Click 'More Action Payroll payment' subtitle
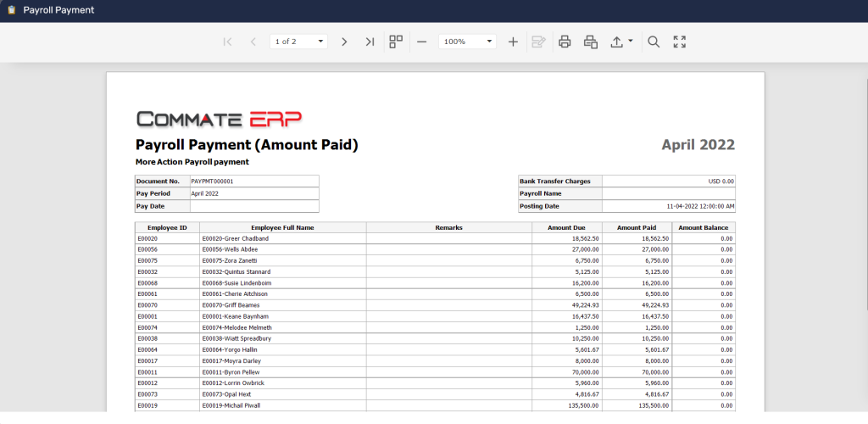 coord(192,162)
